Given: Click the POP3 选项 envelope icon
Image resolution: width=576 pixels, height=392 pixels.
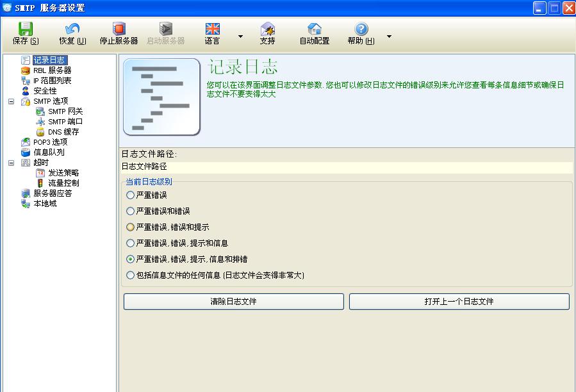Looking at the screenshot, I should coord(26,142).
